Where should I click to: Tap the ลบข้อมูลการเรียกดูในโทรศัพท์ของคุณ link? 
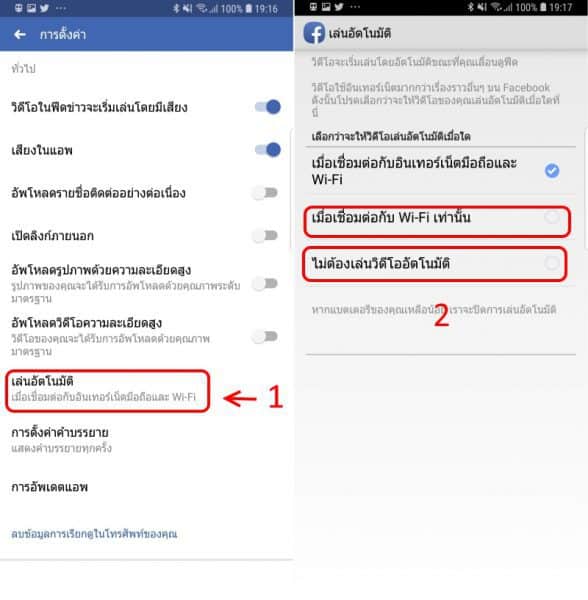click(94, 534)
